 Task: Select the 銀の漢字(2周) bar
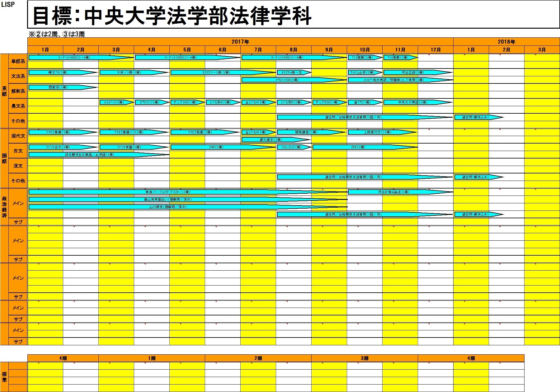pos(276,140)
